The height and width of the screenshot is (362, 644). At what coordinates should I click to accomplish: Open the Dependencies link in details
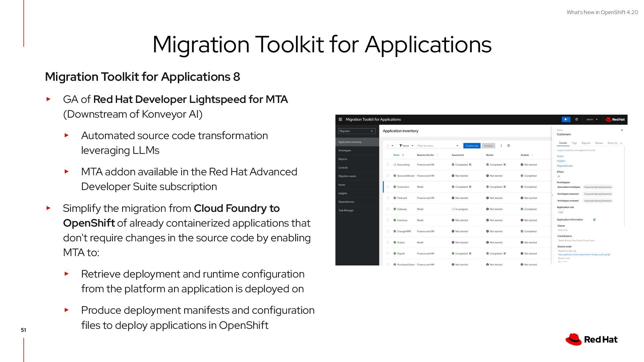(x=565, y=166)
